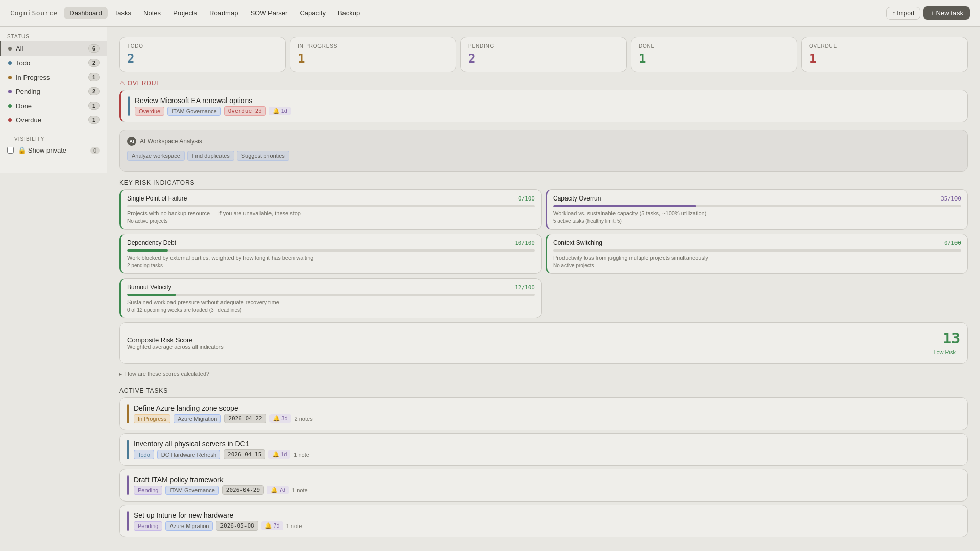
Task: Click 1d bell reminder on DC1 inventory task
Action: click(279, 455)
